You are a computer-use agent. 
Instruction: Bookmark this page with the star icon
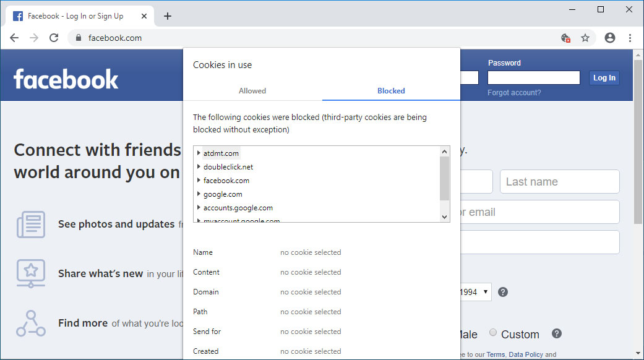[x=585, y=38]
